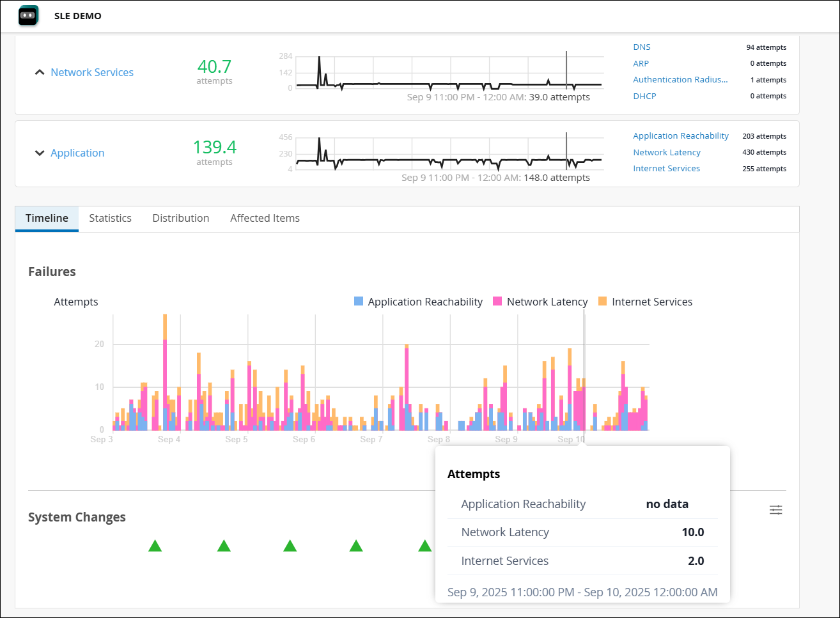Open Network Latency under the Application section
Viewport: 840px width, 618px height.
667,152
